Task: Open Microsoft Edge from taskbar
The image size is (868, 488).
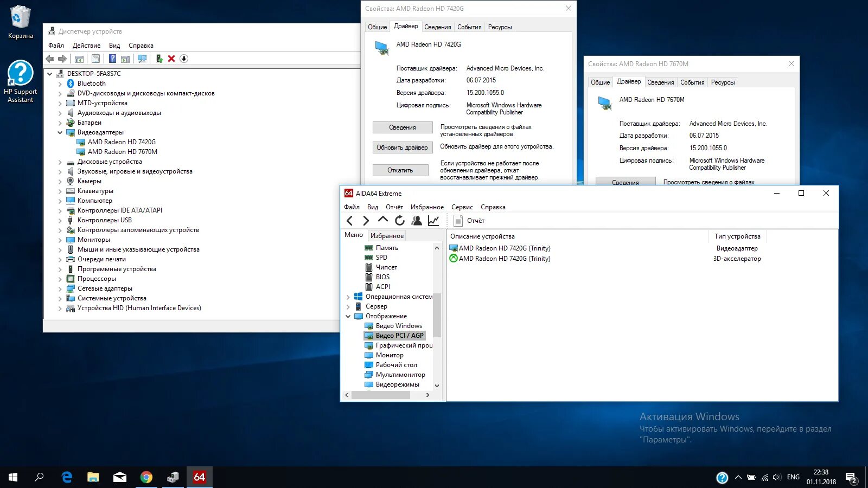Action: pos(67,477)
